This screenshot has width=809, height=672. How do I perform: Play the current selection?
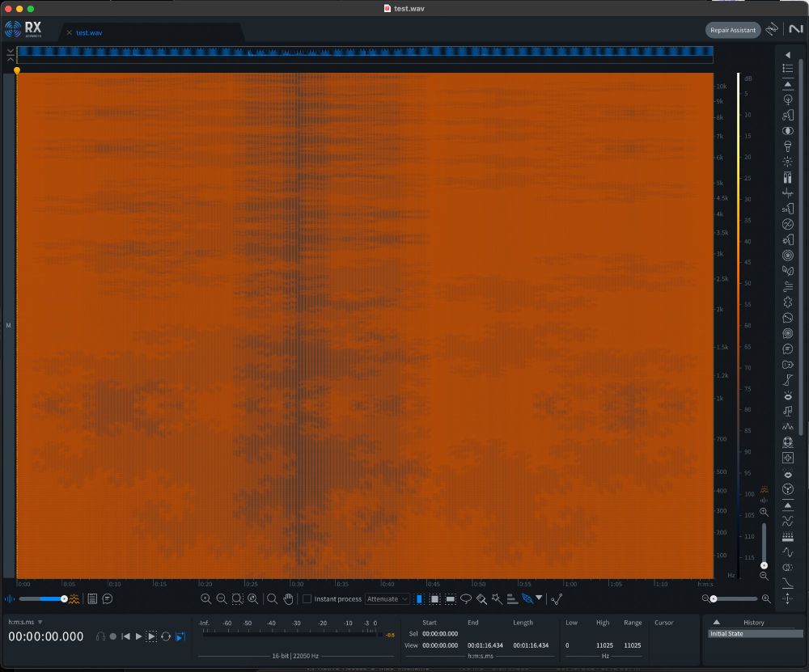coord(151,636)
